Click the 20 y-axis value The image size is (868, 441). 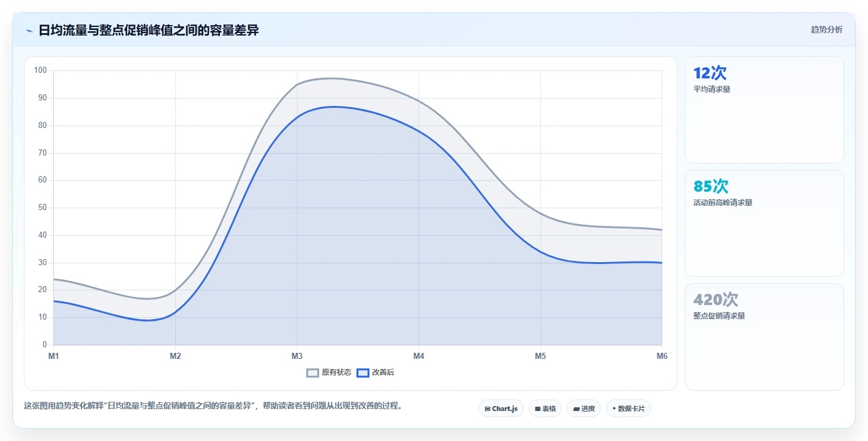tap(42, 290)
